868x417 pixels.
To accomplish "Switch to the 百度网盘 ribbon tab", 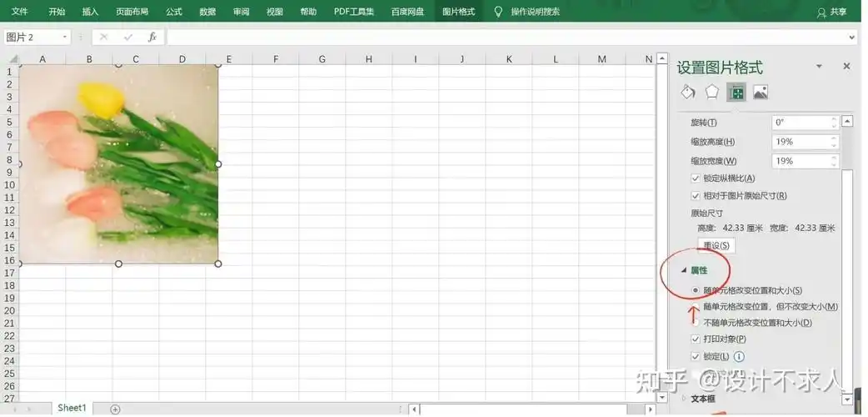I will coord(407,11).
